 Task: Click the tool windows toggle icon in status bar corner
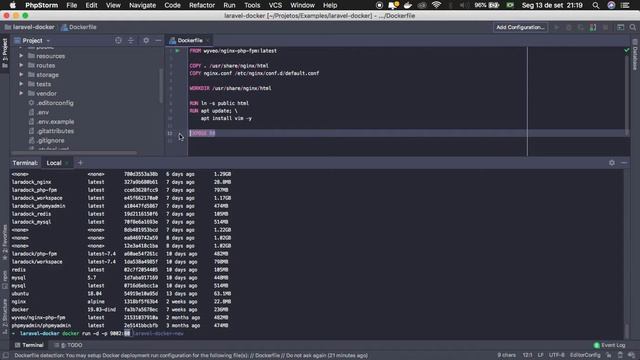tap(5, 356)
